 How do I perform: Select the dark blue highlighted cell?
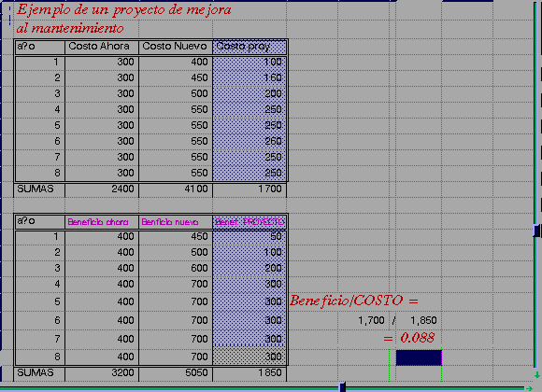click(x=419, y=357)
